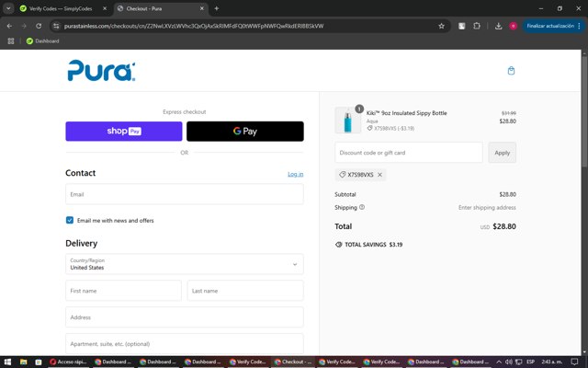
Task: Click the Windows Start button
Action: [7, 362]
